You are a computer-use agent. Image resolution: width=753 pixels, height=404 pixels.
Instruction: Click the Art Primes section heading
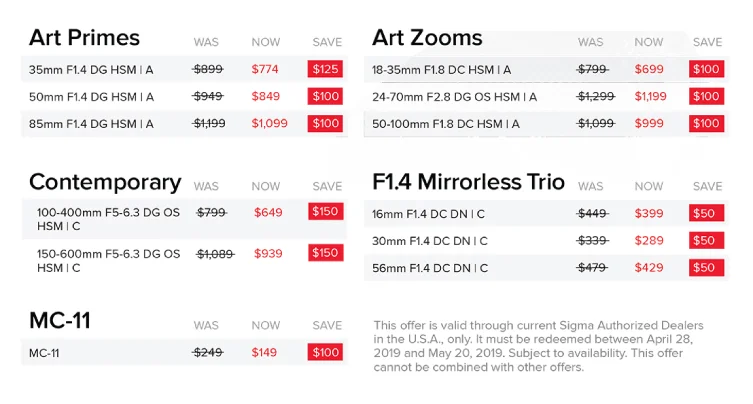point(84,37)
